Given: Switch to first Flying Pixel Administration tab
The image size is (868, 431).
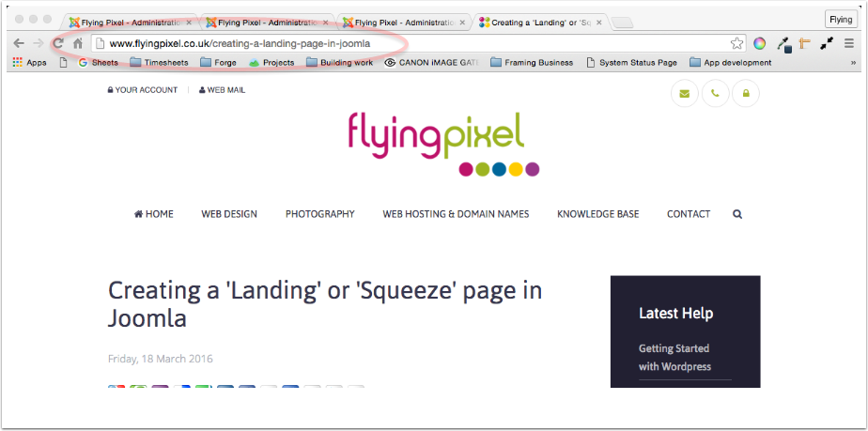Looking at the screenshot, I should pyautogui.click(x=131, y=23).
